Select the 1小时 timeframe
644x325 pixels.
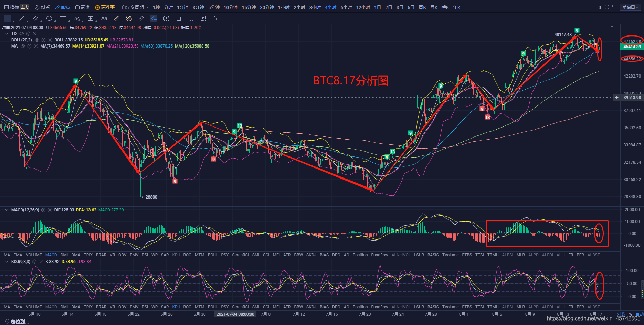click(x=284, y=7)
